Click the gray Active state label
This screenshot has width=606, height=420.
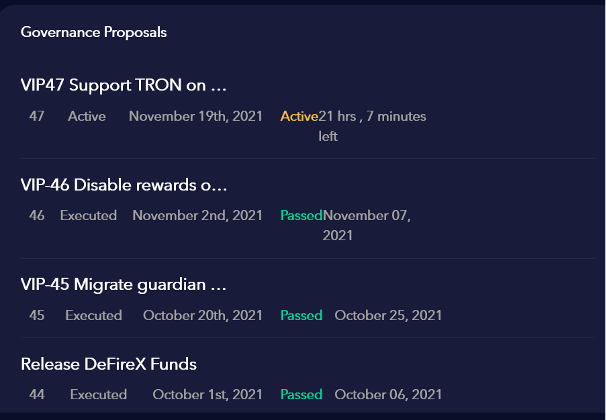[x=87, y=116]
